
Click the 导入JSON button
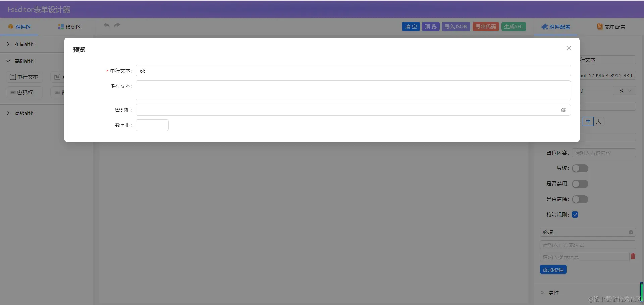[456, 27]
